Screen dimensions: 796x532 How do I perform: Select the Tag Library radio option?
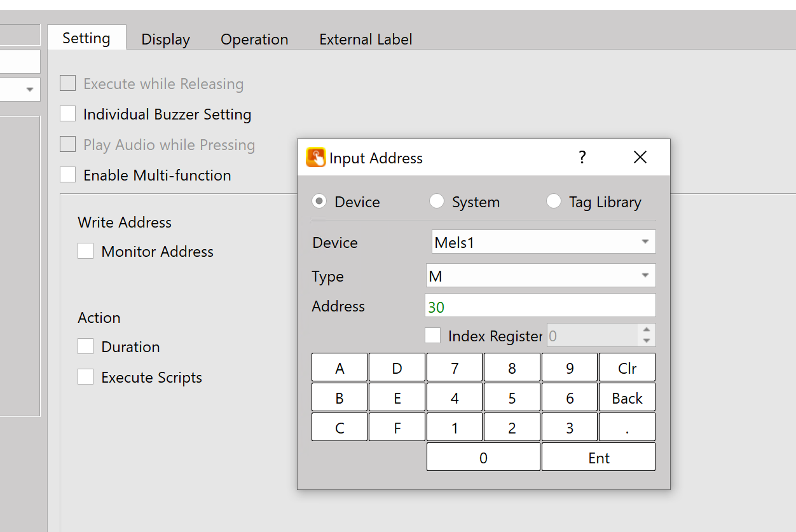pos(554,201)
